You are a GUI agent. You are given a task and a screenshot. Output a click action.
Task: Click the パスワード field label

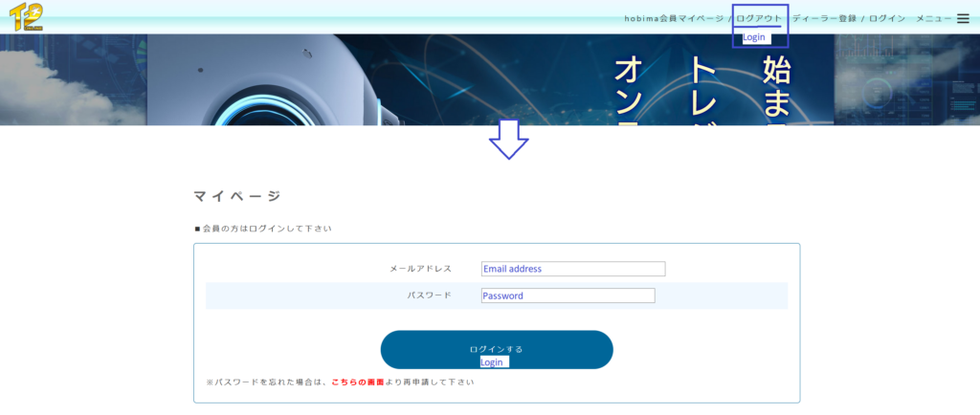(429, 295)
